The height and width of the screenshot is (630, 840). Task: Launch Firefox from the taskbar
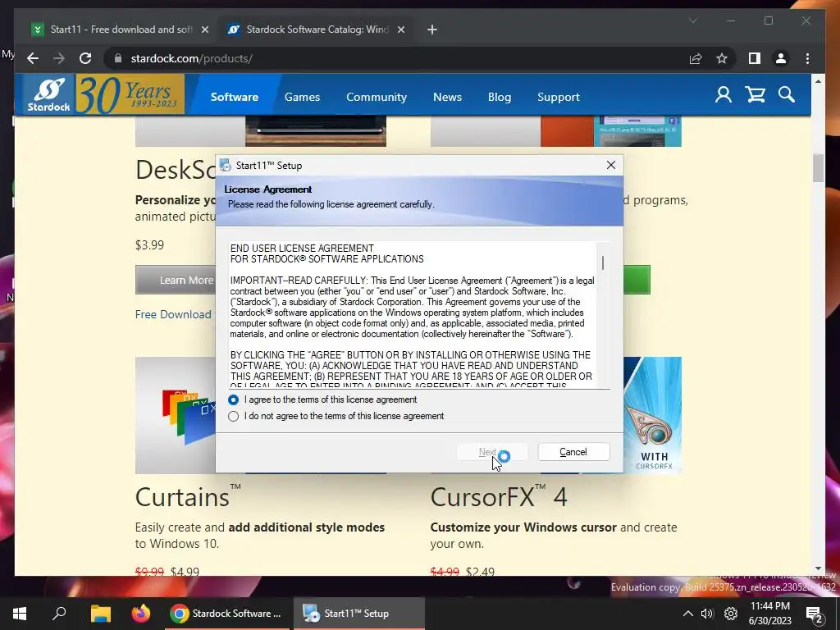[141, 614]
